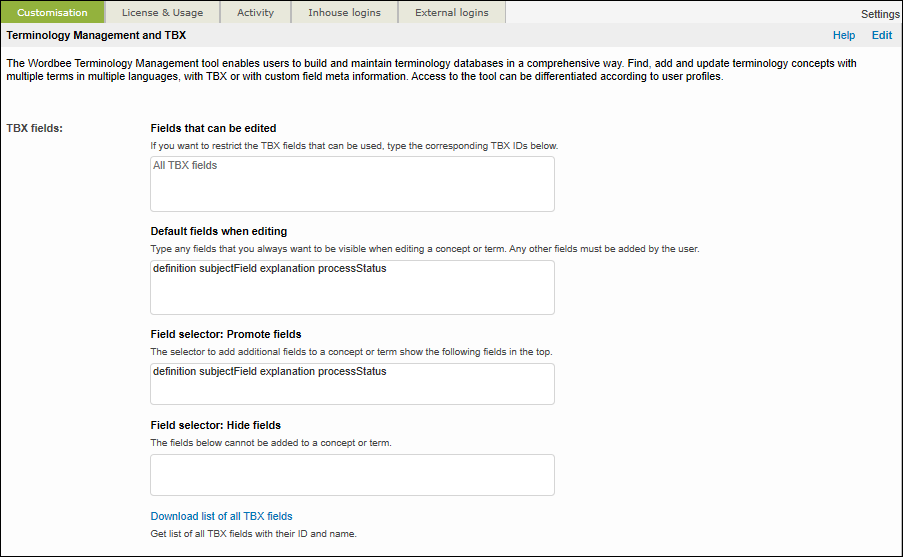The width and height of the screenshot is (903, 557).
Task: Click the Settings label at top right
Action: point(880,14)
